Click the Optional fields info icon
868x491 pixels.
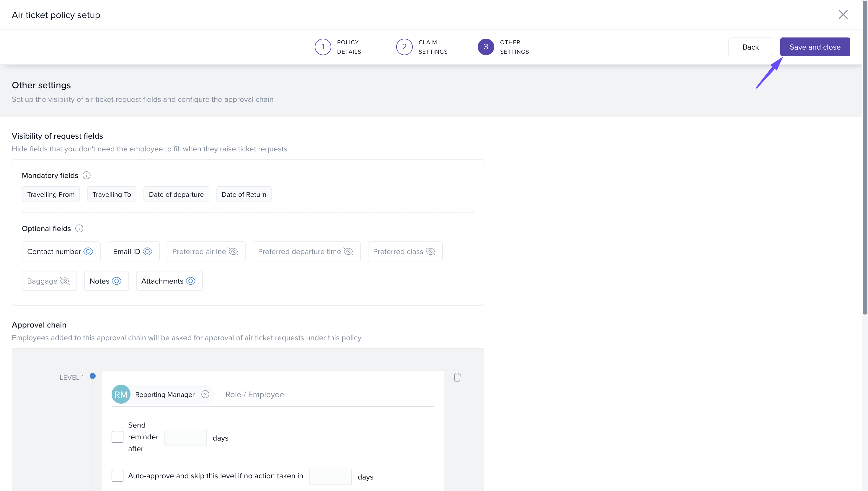(79, 229)
